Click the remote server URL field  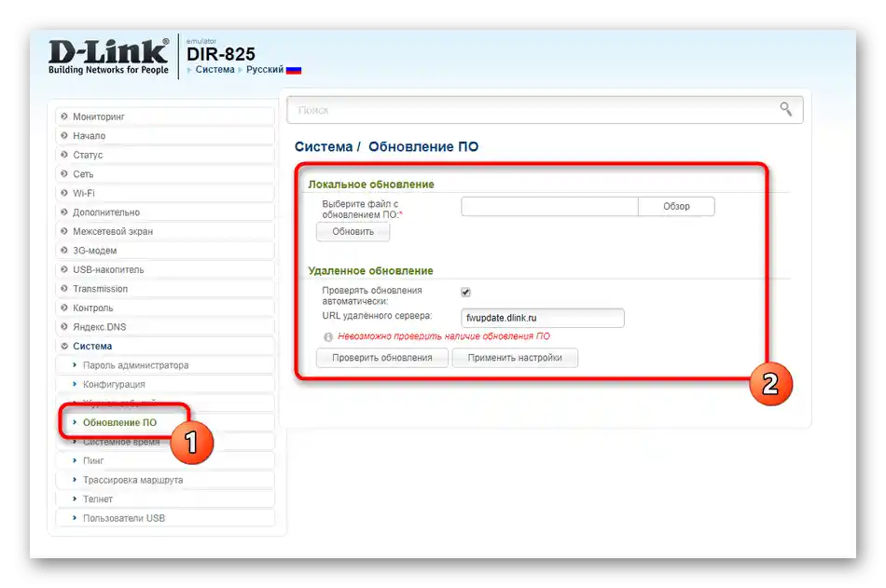pyautogui.click(x=543, y=318)
